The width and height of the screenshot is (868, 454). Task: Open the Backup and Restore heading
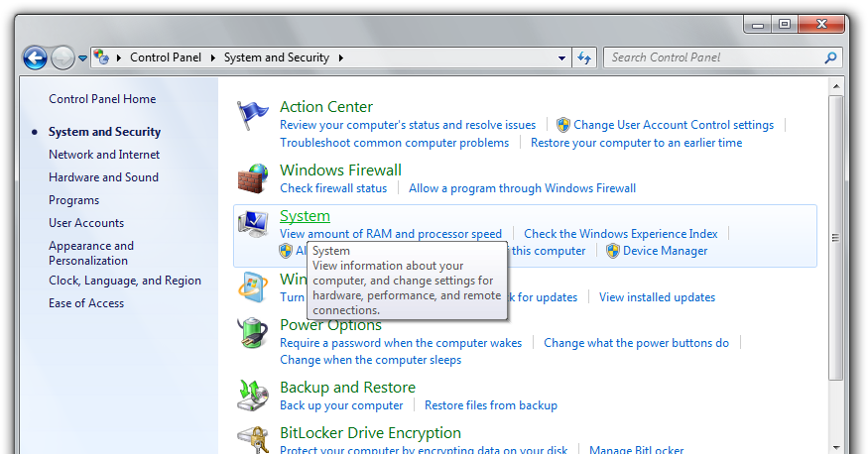[x=347, y=387]
